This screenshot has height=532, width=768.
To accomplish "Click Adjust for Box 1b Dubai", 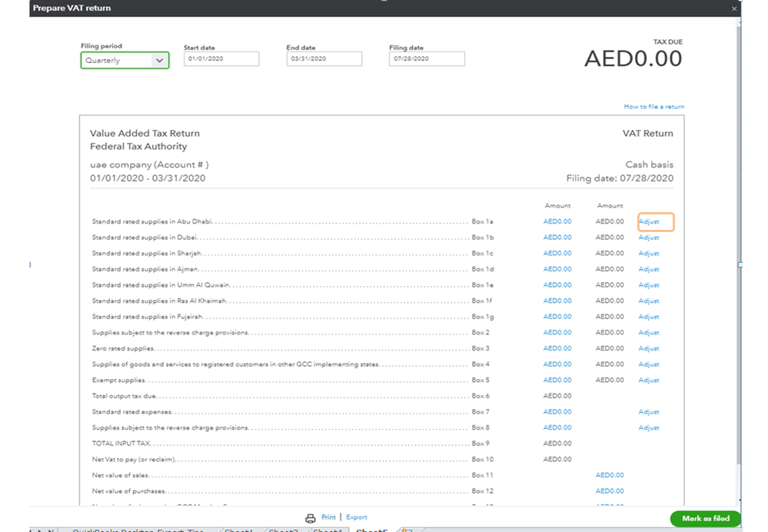I will pos(649,238).
